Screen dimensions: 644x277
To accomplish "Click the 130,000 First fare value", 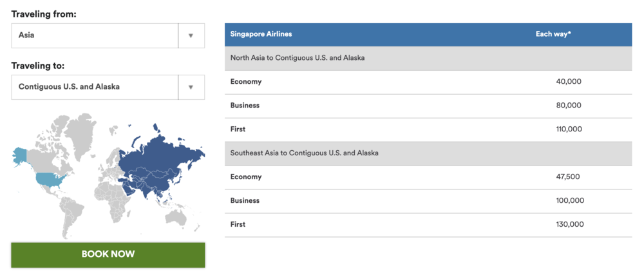I will (x=569, y=225).
